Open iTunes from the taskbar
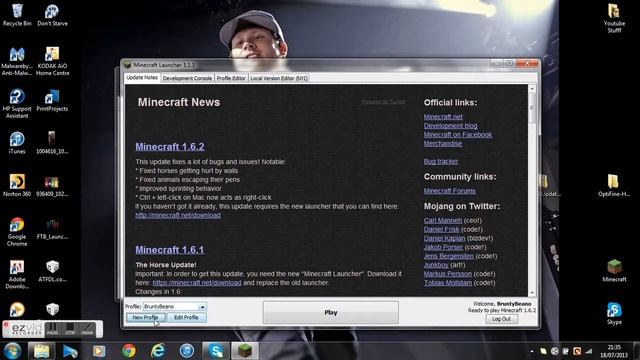 (187, 351)
